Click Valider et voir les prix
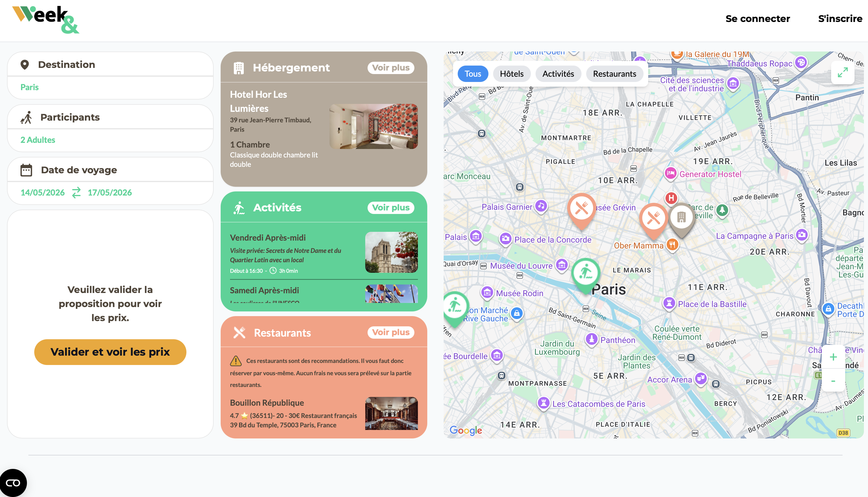868x497 pixels. (x=110, y=352)
